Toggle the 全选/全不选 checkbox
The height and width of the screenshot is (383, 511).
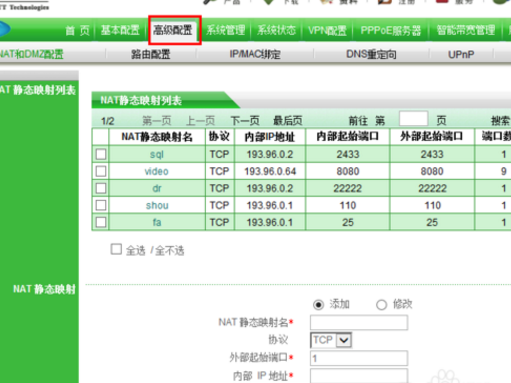116,249
